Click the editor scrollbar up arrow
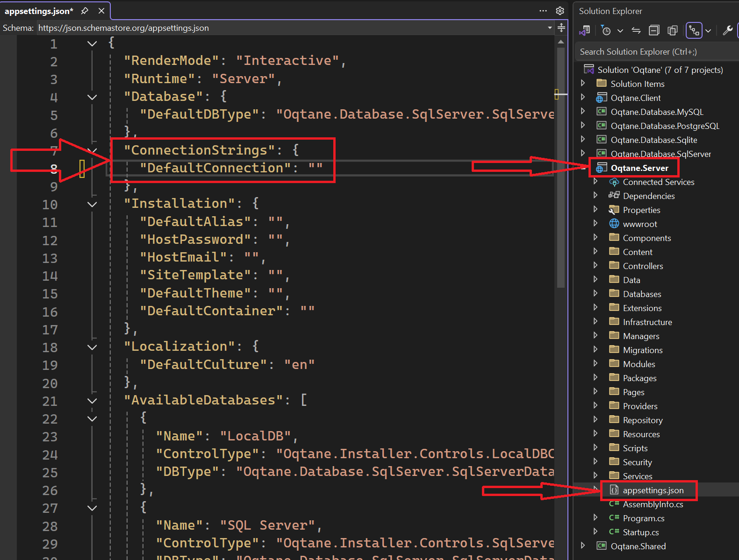Screen dimensions: 739x560 (x=561, y=42)
